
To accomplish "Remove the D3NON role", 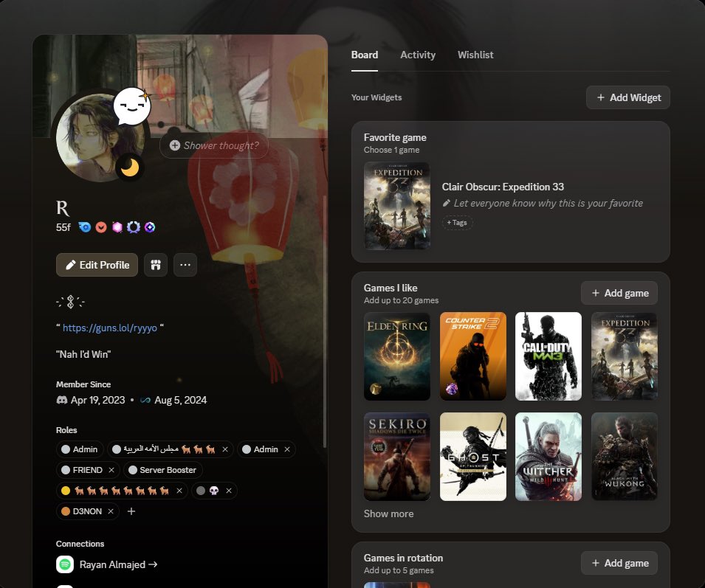I will 111,511.
